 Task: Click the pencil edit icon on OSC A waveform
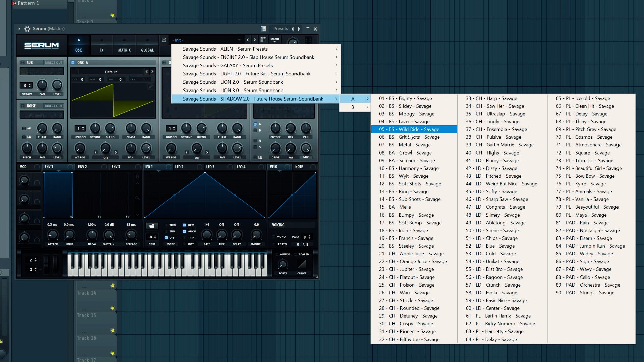click(151, 86)
